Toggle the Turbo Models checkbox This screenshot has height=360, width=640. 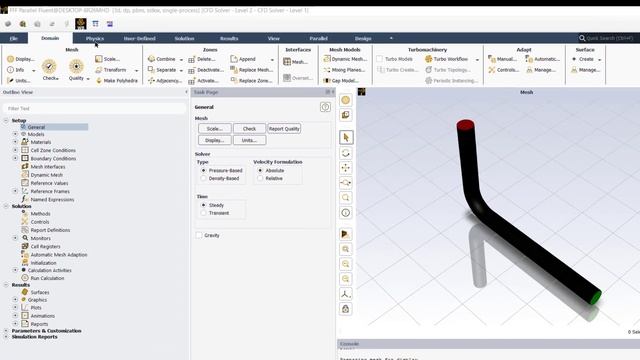pyautogui.click(x=380, y=59)
